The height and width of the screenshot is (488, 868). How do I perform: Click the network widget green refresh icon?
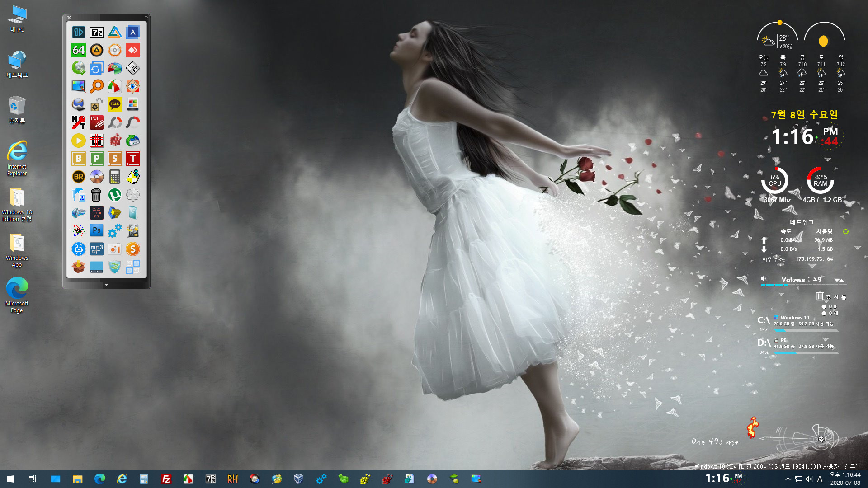[x=845, y=232]
